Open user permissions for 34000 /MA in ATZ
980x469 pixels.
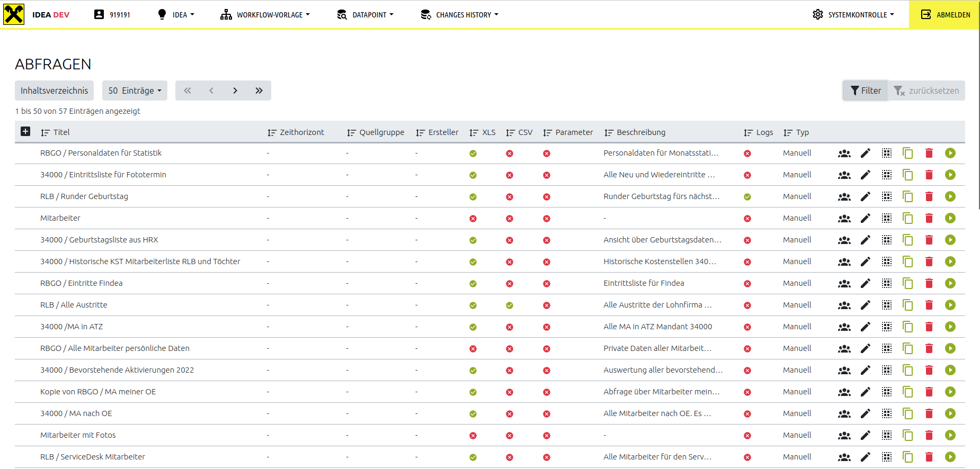click(844, 327)
